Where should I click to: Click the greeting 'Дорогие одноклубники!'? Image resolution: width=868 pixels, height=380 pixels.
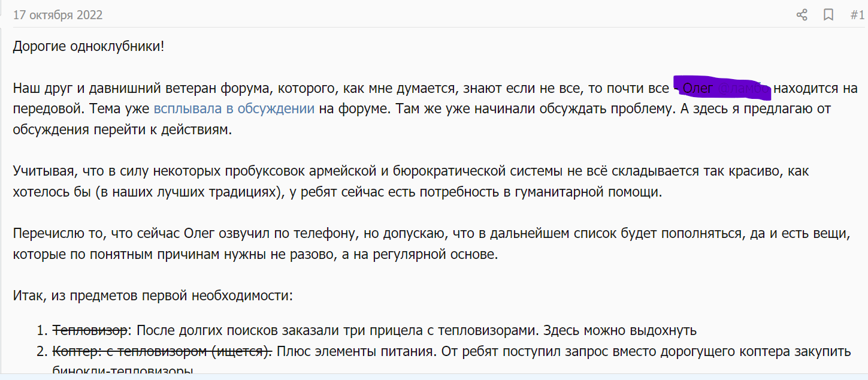pyautogui.click(x=88, y=46)
